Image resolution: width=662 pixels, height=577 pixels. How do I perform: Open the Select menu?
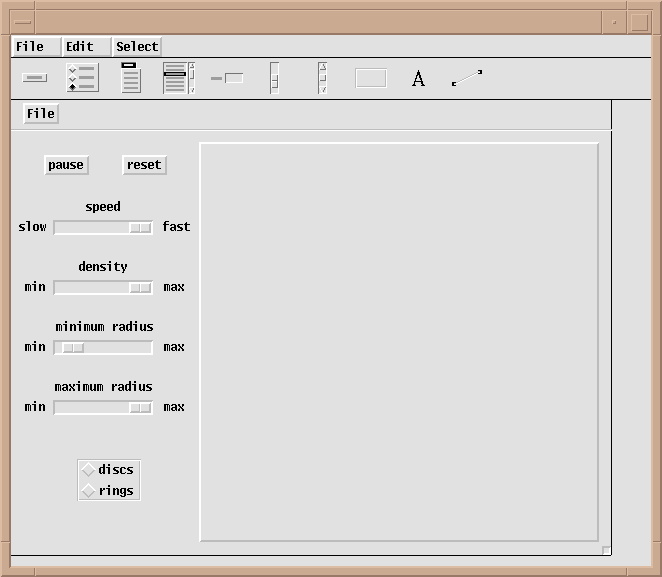click(137, 46)
